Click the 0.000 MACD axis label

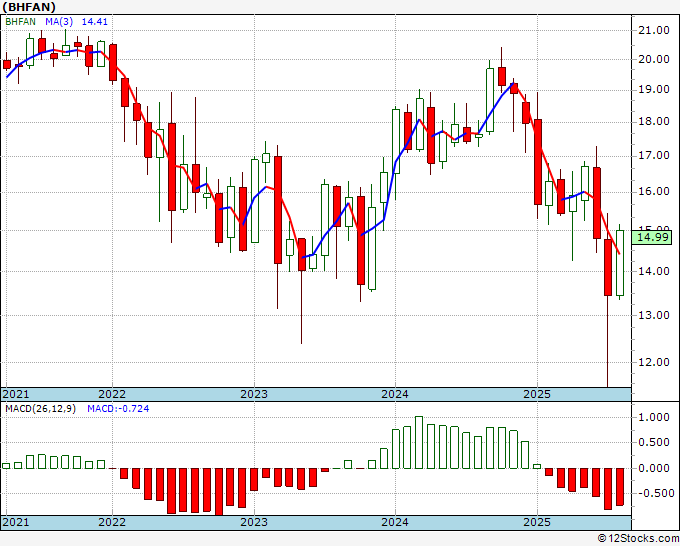(x=654, y=468)
